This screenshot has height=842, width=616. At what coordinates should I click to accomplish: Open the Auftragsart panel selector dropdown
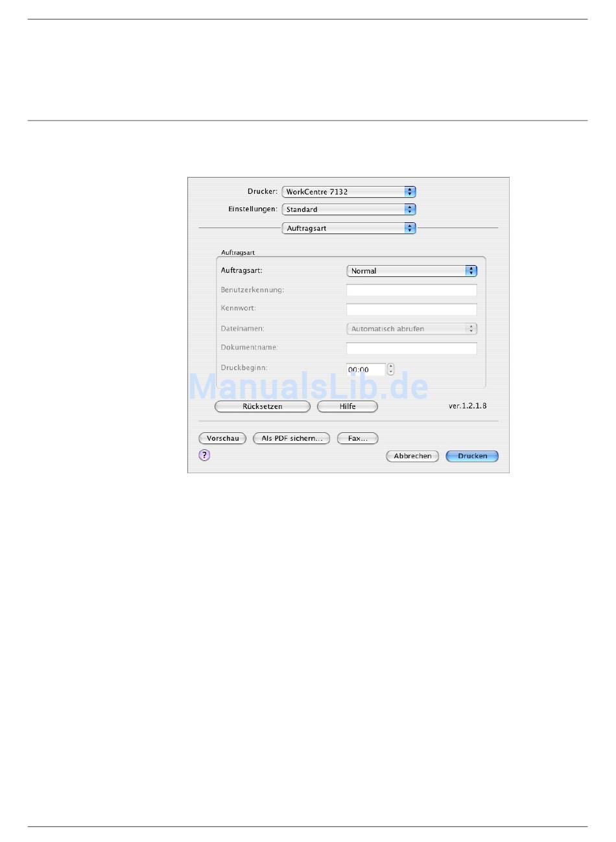pos(349,228)
